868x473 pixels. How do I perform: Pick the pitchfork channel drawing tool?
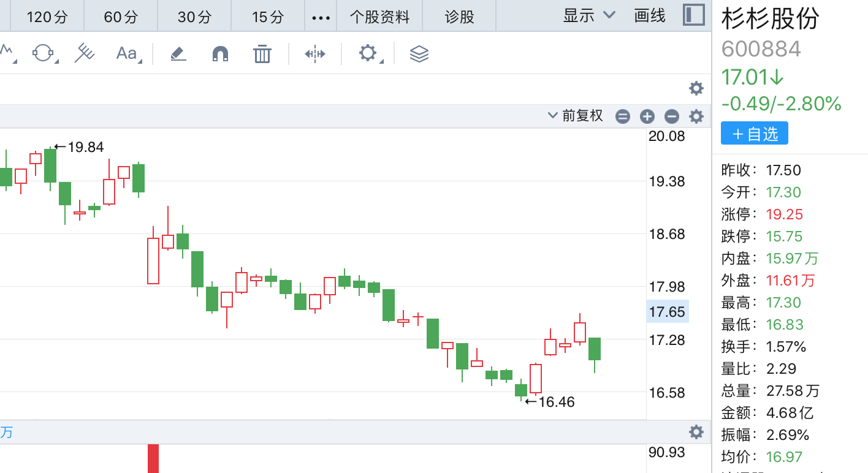(85, 54)
